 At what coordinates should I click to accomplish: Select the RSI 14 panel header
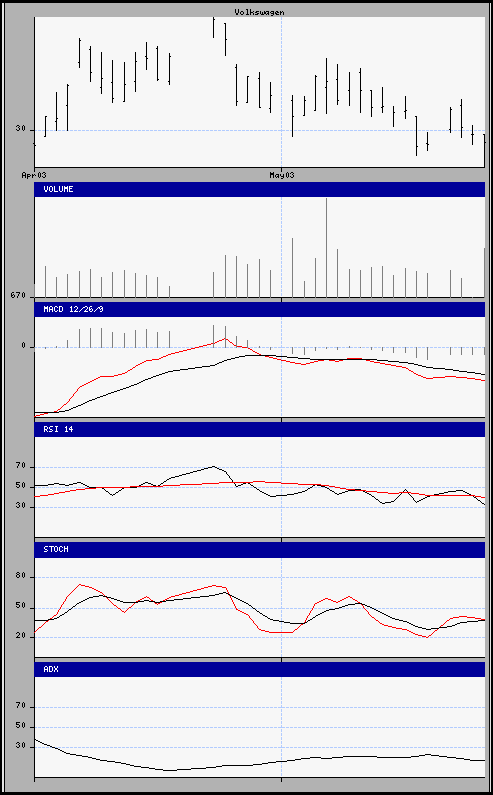point(259,429)
